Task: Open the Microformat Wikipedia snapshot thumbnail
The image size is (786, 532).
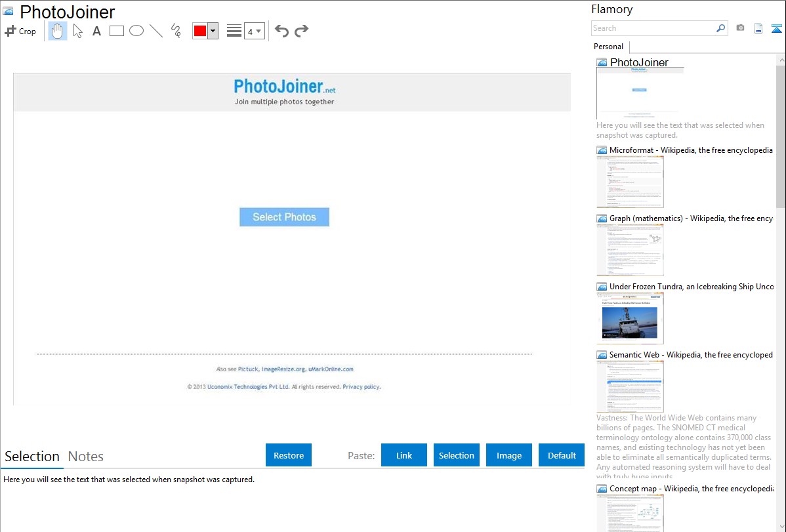Action: 630,182
